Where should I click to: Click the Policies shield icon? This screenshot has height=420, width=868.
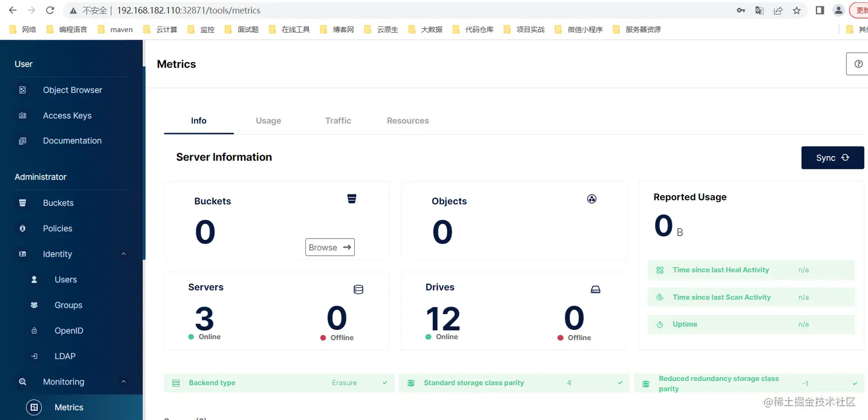point(22,228)
